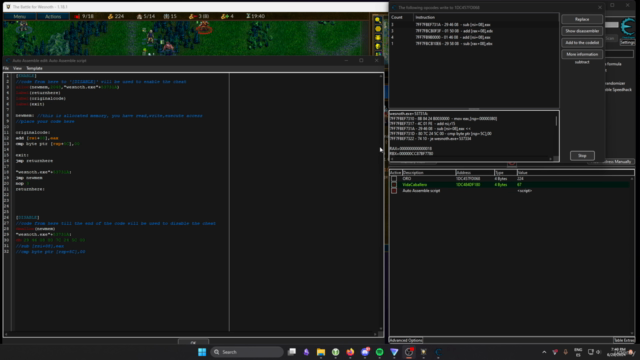Click the horizontal scrollbar of the script editor

click(192, 334)
